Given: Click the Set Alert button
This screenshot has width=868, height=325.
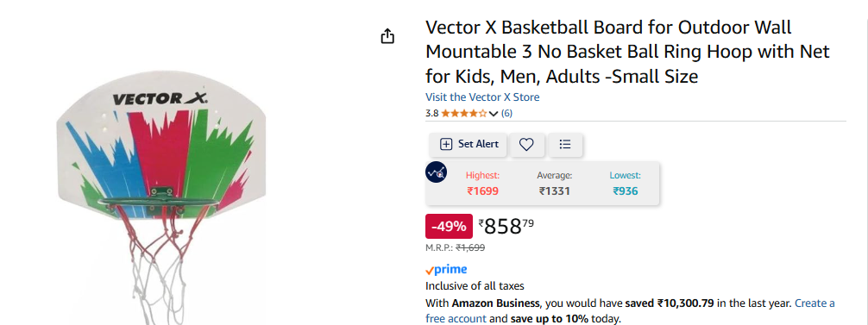Looking at the screenshot, I should [x=469, y=144].
